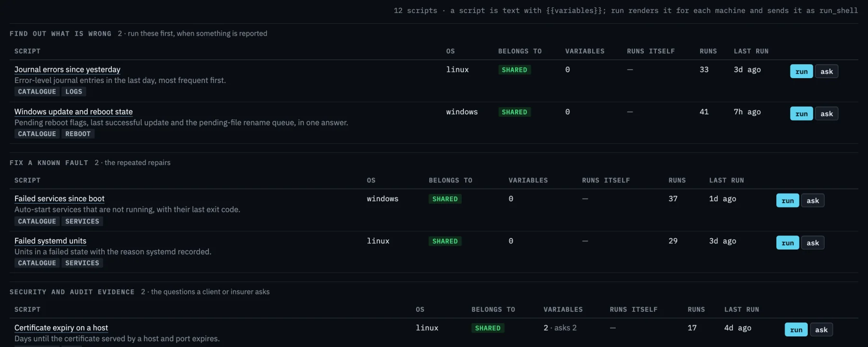The image size is (868, 347).
Task: Run the Failed services since boot script
Action: pos(787,200)
